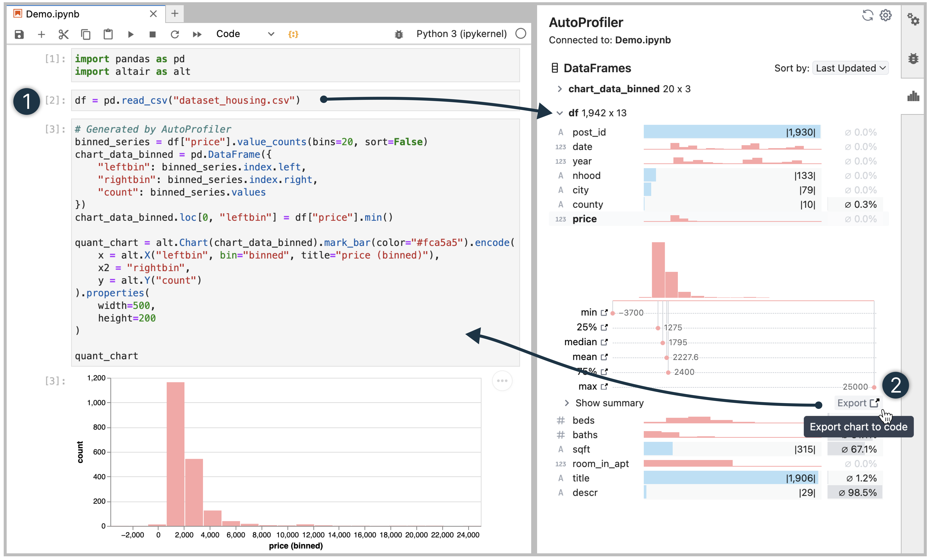Copy selected cell using the copy icon

[86, 34]
